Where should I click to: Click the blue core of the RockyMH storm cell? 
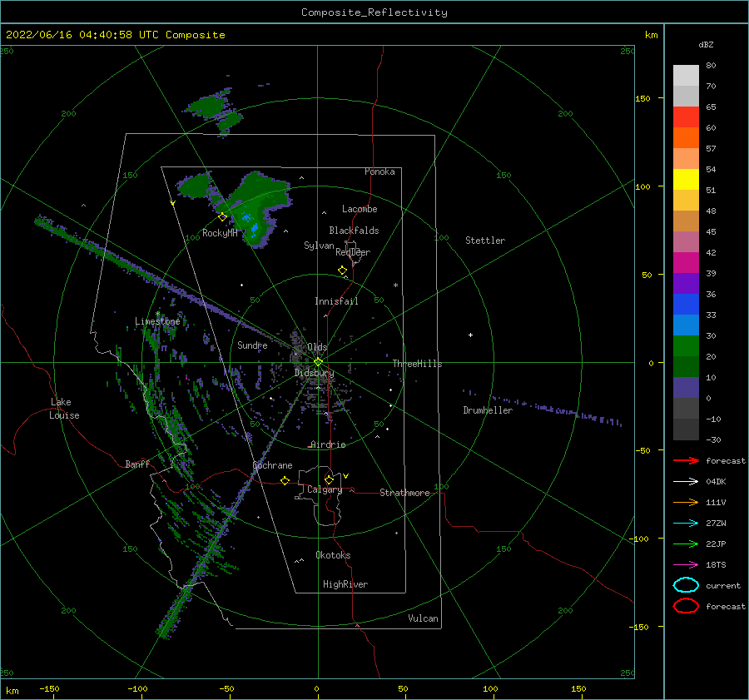pyautogui.click(x=250, y=223)
